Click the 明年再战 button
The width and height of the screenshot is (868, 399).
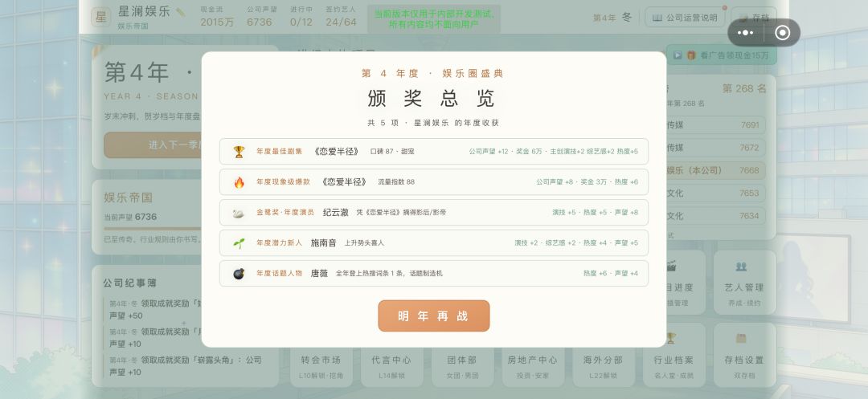[x=433, y=316]
